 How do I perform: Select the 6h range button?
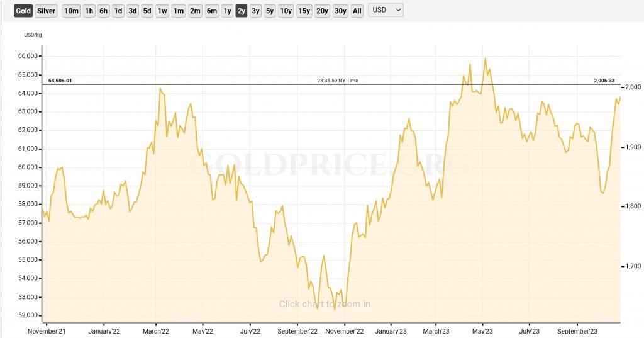[x=104, y=11]
